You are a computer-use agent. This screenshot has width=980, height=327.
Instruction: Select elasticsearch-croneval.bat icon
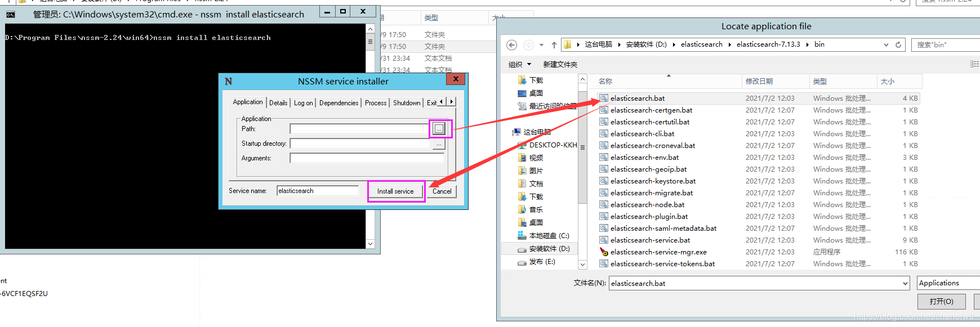(x=603, y=145)
